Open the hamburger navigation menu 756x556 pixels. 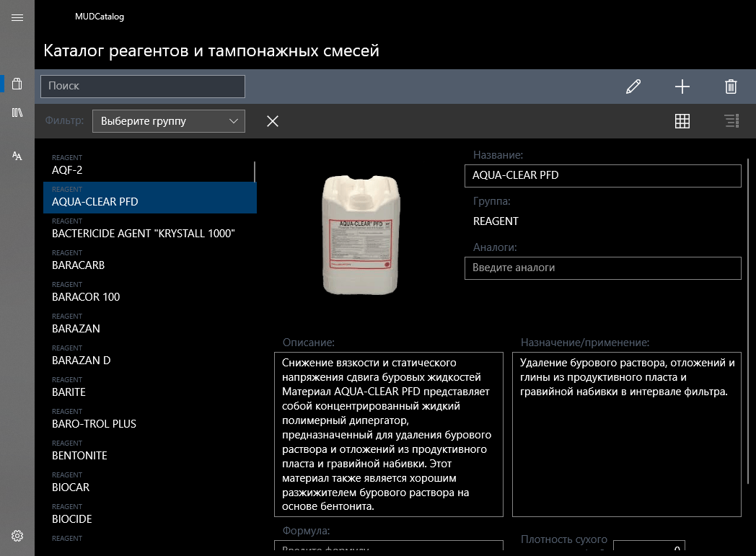pos(17,18)
